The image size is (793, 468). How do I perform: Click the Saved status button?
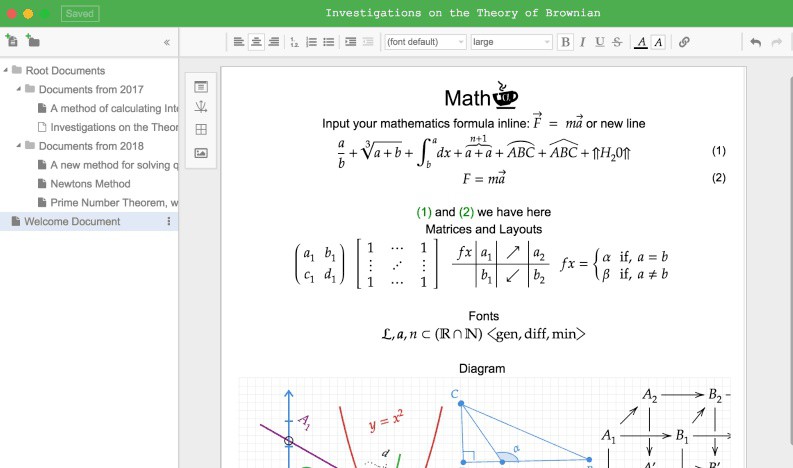80,14
